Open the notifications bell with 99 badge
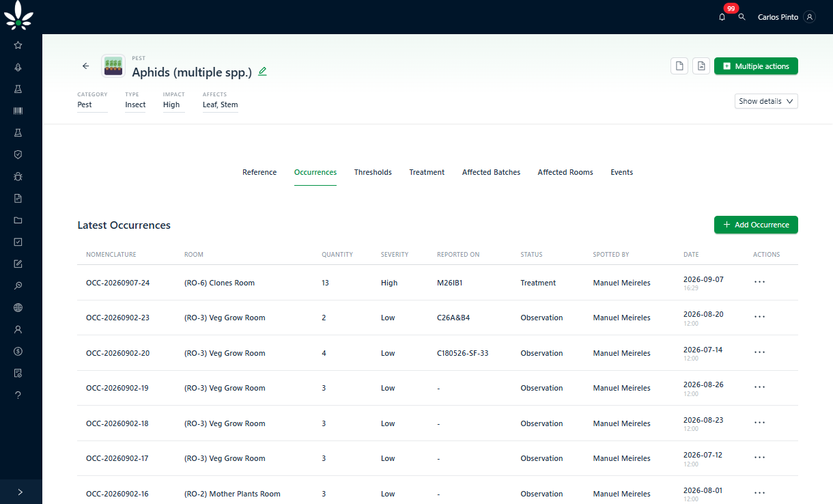Image resolution: width=833 pixels, height=504 pixels. (x=722, y=17)
